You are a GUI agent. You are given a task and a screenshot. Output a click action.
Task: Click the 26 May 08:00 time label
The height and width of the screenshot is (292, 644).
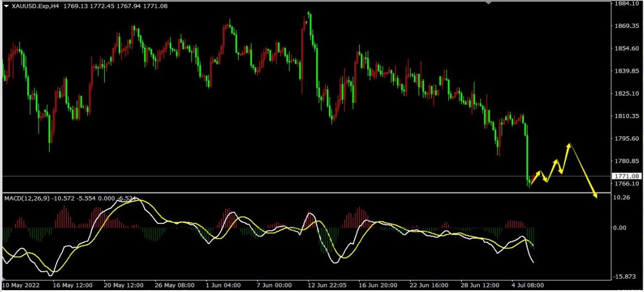[x=174, y=285]
